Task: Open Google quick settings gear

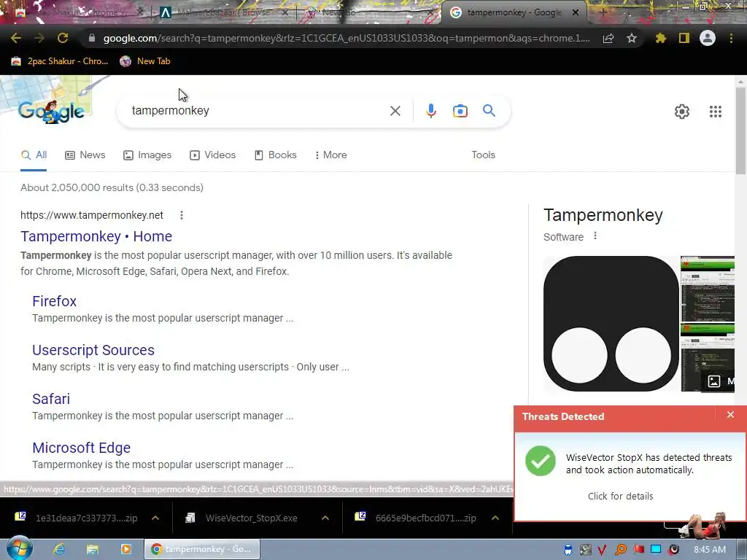Action: click(x=682, y=112)
